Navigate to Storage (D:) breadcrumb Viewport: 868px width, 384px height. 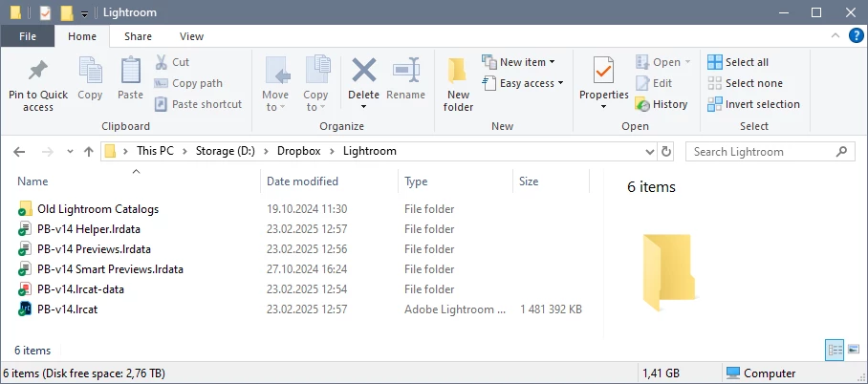pyautogui.click(x=226, y=151)
